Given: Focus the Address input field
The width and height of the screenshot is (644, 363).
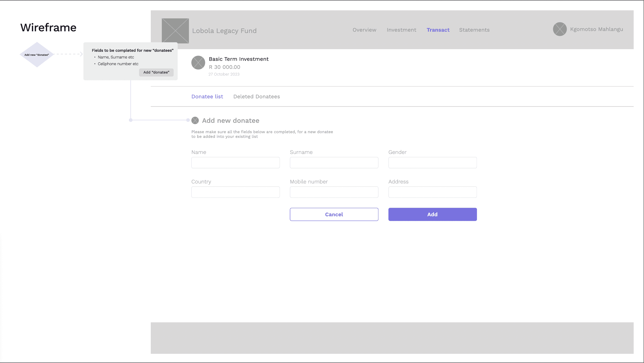Looking at the screenshot, I should pyautogui.click(x=432, y=192).
